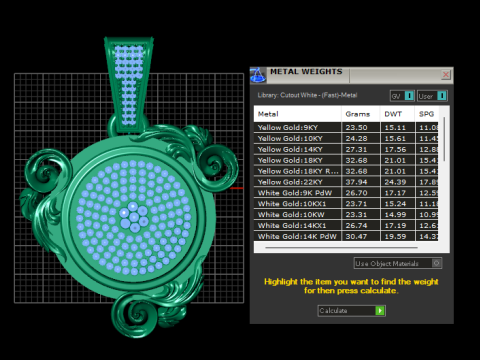Select the White Gold:9K PdW row
480x360 pixels.
click(x=346, y=193)
